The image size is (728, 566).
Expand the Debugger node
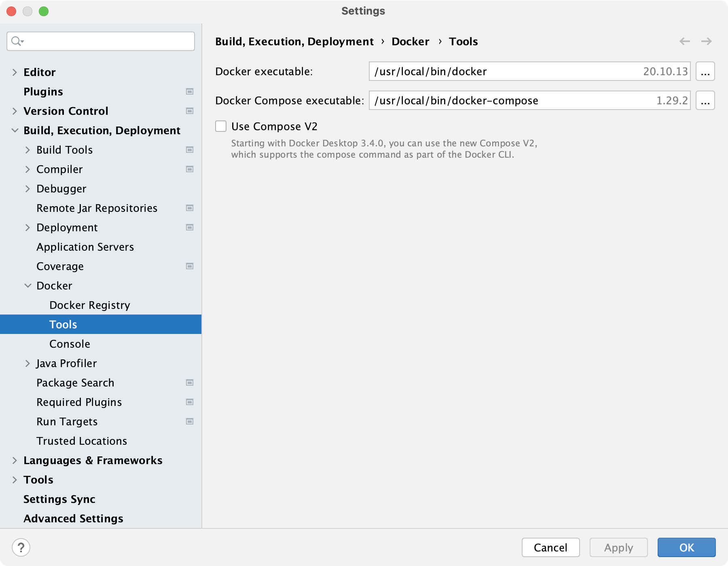(28, 189)
